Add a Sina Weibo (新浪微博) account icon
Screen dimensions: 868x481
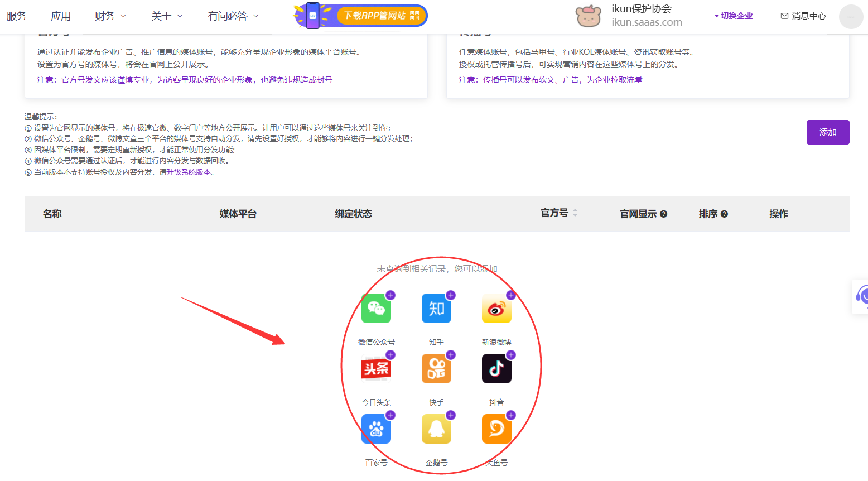coord(496,309)
